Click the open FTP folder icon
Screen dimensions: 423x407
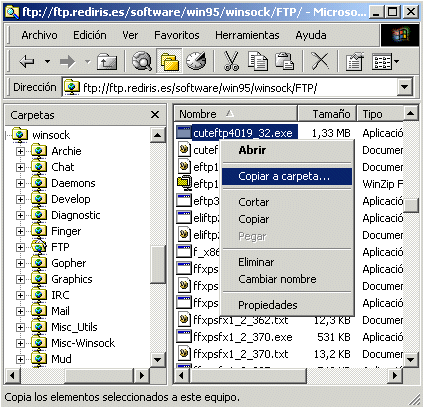pos(39,247)
